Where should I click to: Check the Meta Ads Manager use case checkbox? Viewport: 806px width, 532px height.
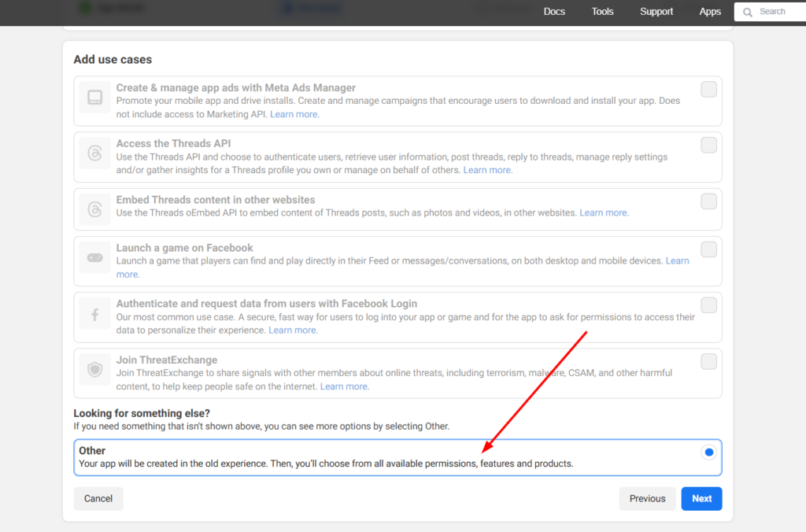(x=708, y=89)
